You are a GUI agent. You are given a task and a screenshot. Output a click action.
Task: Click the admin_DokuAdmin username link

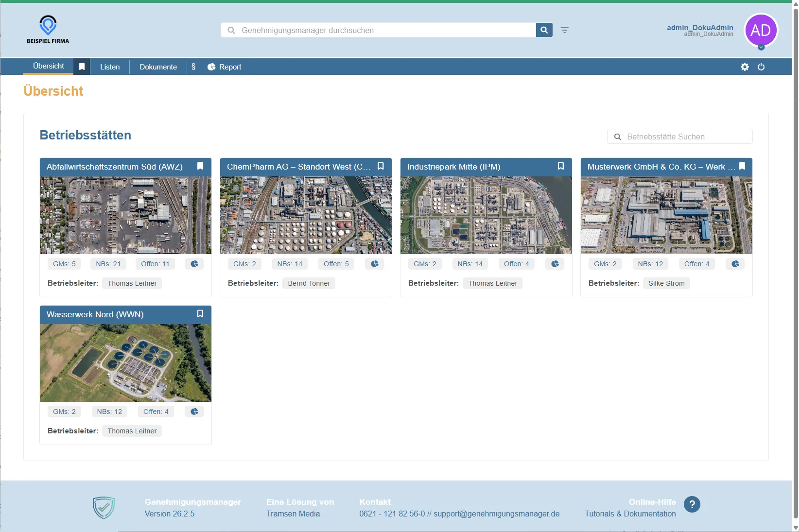coord(700,28)
